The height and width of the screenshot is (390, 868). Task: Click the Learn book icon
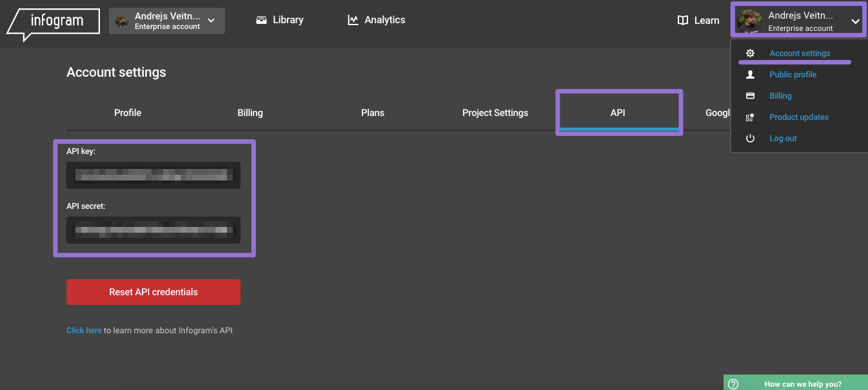point(683,21)
